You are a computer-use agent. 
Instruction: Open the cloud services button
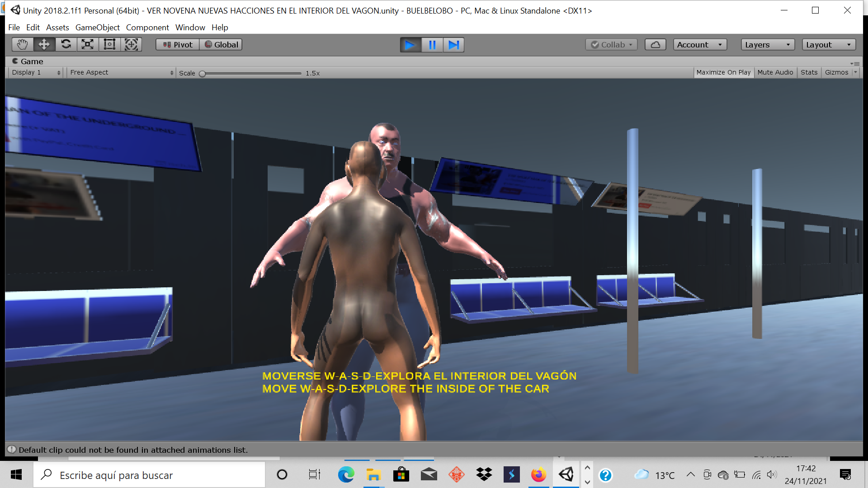click(x=655, y=45)
